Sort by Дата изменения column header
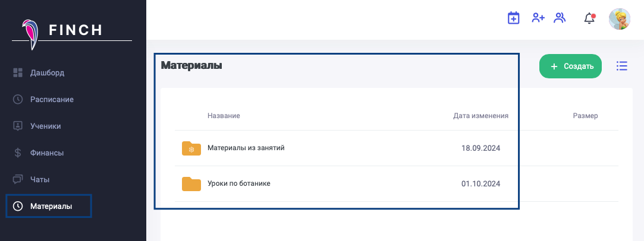644x241 pixels. point(480,116)
